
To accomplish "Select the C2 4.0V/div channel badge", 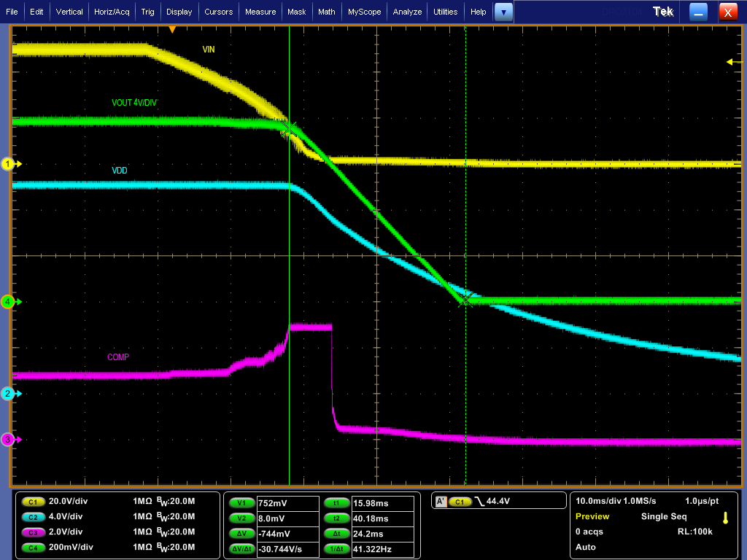I will click(x=33, y=517).
